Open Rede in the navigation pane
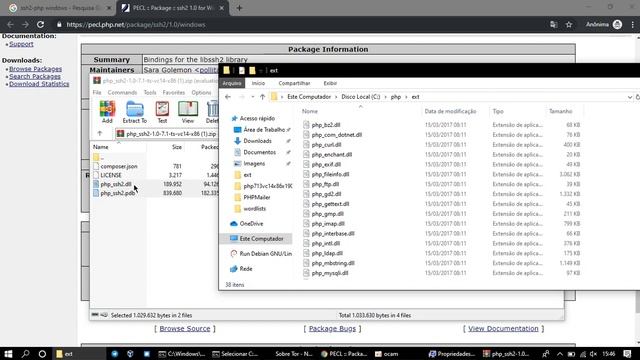The width and height of the screenshot is (640, 360). coord(241,269)
